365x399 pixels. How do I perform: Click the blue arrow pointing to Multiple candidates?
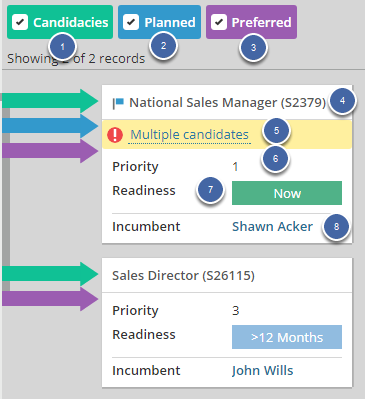coord(50,126)
